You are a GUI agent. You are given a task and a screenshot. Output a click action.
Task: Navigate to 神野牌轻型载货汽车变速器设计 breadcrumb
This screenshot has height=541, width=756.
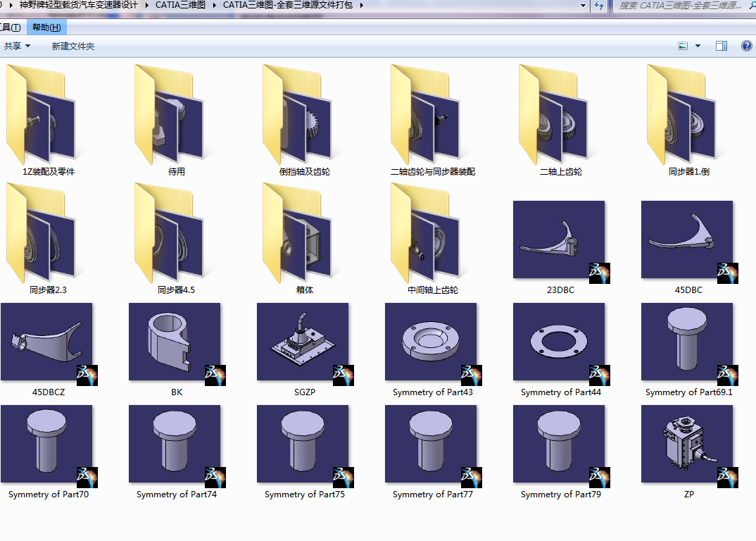point(78,6)
